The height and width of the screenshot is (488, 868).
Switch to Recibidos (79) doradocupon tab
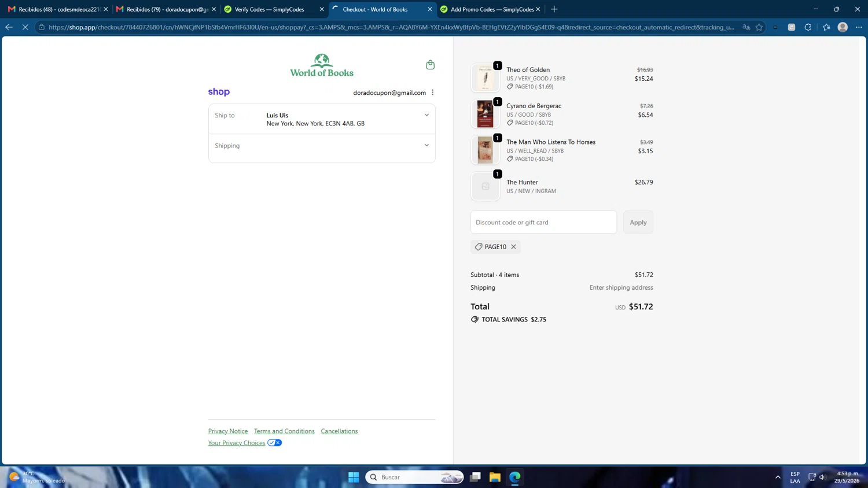pyautogui.click(x=165, y=9)
